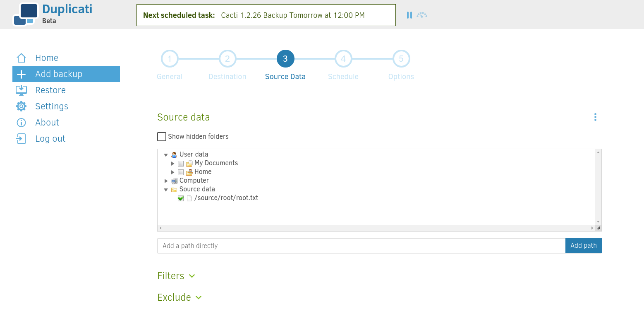Open the throttle speed gauge icon
This screenshot has width=644, height=309.
tap(422, 15)
